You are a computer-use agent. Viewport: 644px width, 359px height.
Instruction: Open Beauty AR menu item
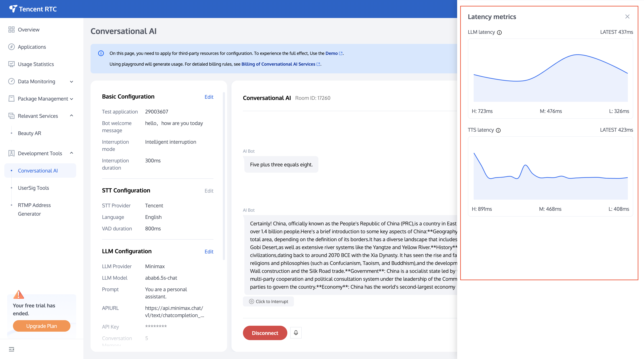coord(29,133)
